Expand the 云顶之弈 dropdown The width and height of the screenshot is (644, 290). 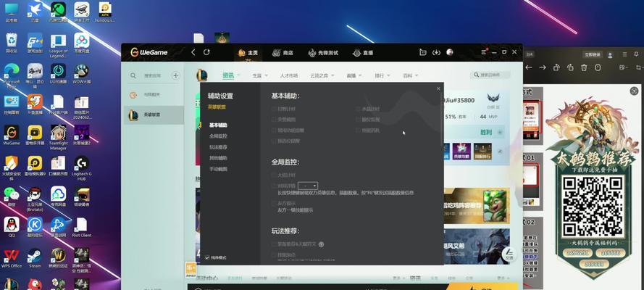(x=333, y=75)
